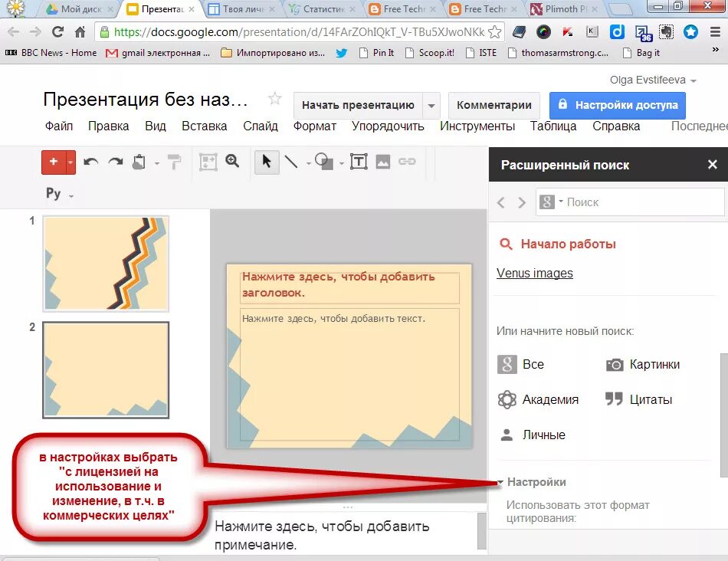Click Настройки доступа share button
Image resolution: width=728 pixels, height=561 pixels.
(x=618, y=105)
